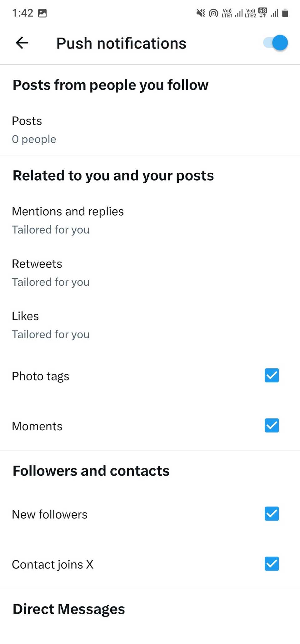The width and height of the screenshot is (300, 644).
Task: Disable Contact joins X notifications
Action: pos(271,564)
